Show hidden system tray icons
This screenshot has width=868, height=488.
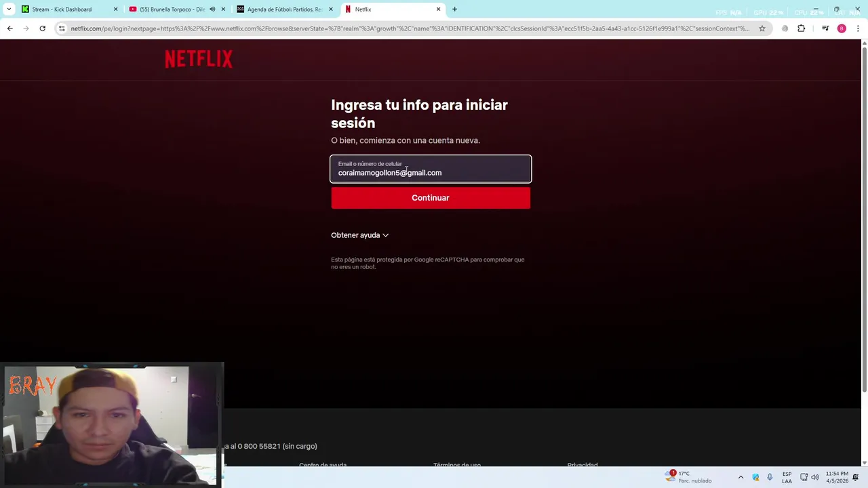pyautogui.click(x=741, y=477)
